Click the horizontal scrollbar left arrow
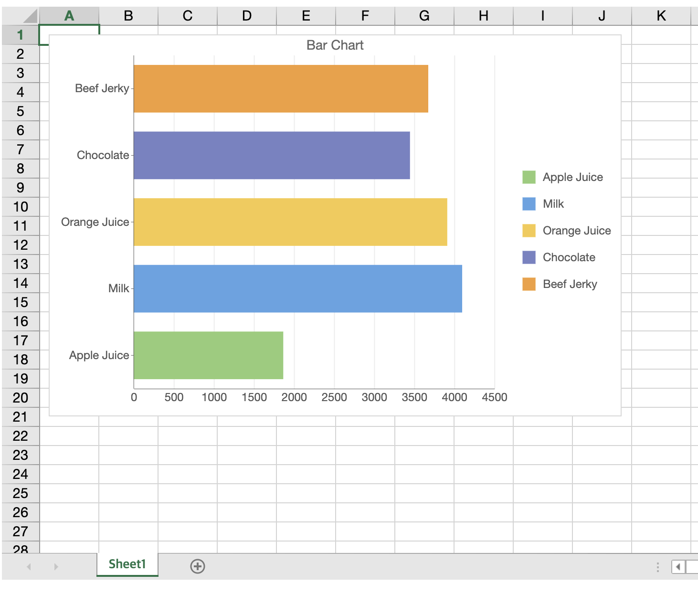Screen dimensions: 698x616 [678, 567]
